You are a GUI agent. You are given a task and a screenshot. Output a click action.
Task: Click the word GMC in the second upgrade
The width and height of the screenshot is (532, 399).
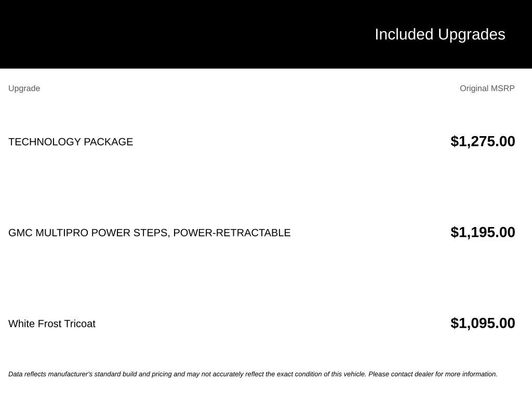click(20, 233)
